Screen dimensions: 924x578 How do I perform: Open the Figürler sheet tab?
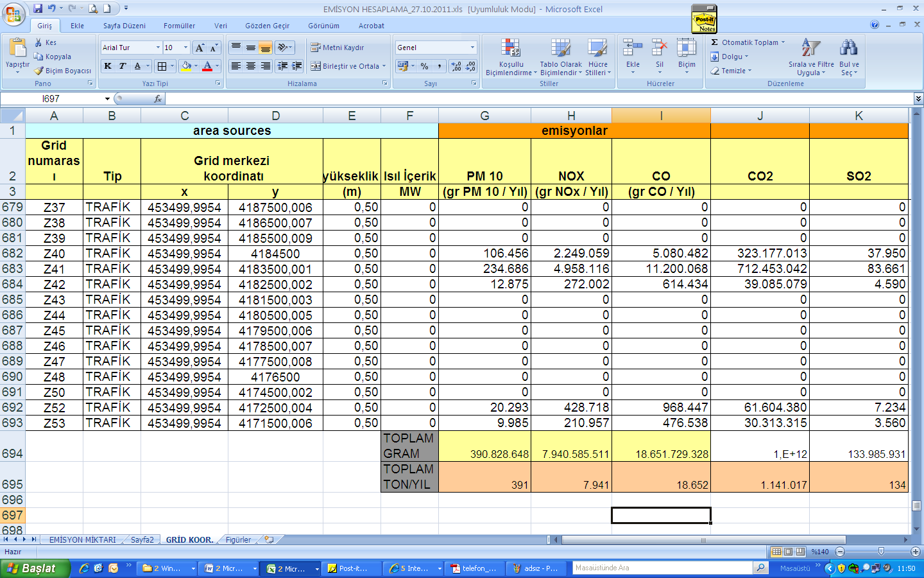(238, 539)
